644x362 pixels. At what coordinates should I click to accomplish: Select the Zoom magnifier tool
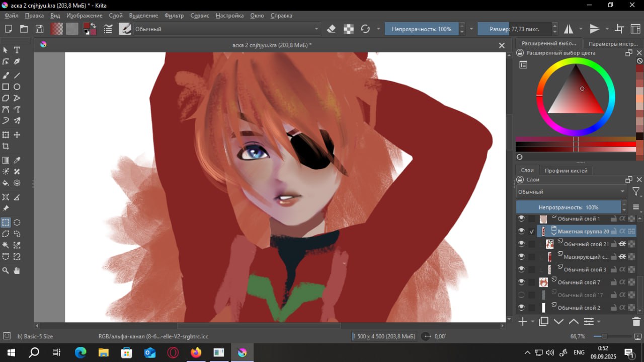6,270
